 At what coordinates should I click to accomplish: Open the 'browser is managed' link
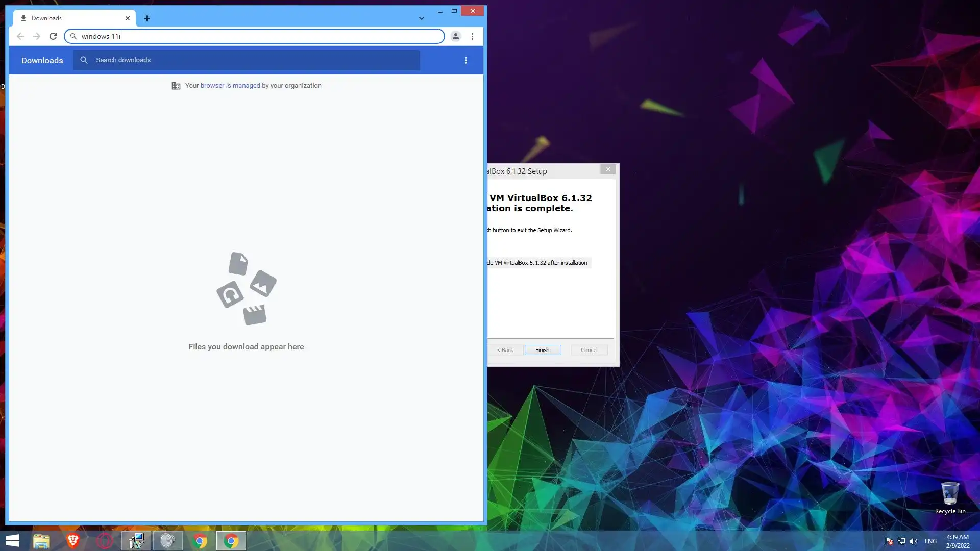[x=230, y=86]
